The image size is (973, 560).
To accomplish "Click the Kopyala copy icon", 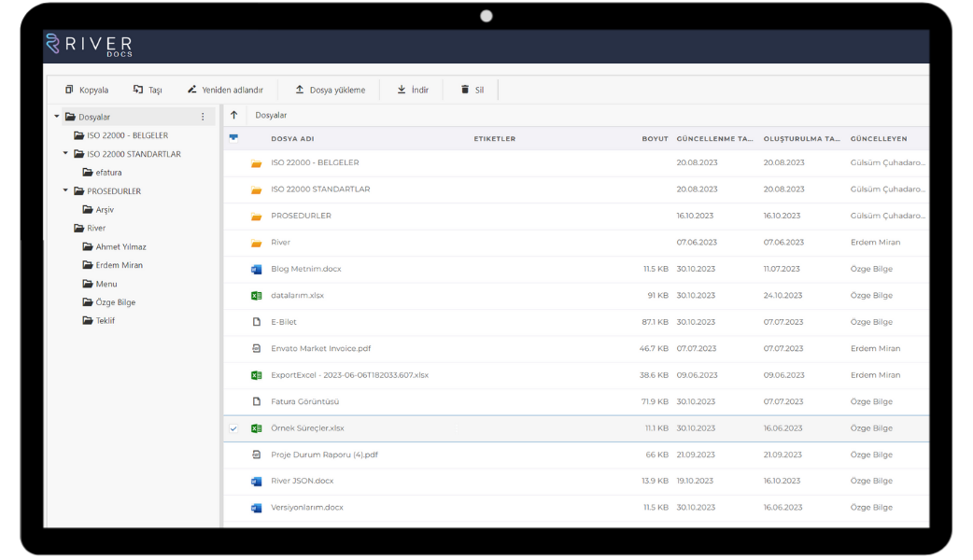I will pos(69,90).
